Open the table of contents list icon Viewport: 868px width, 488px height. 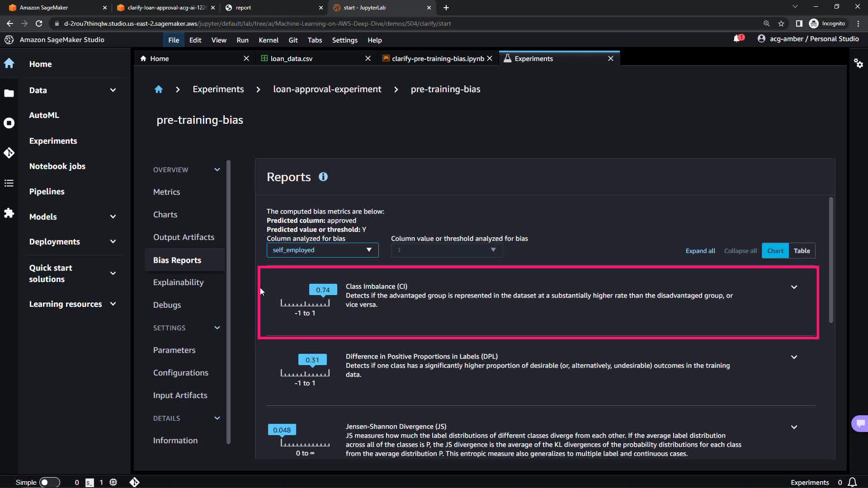(x=9, y=183)
